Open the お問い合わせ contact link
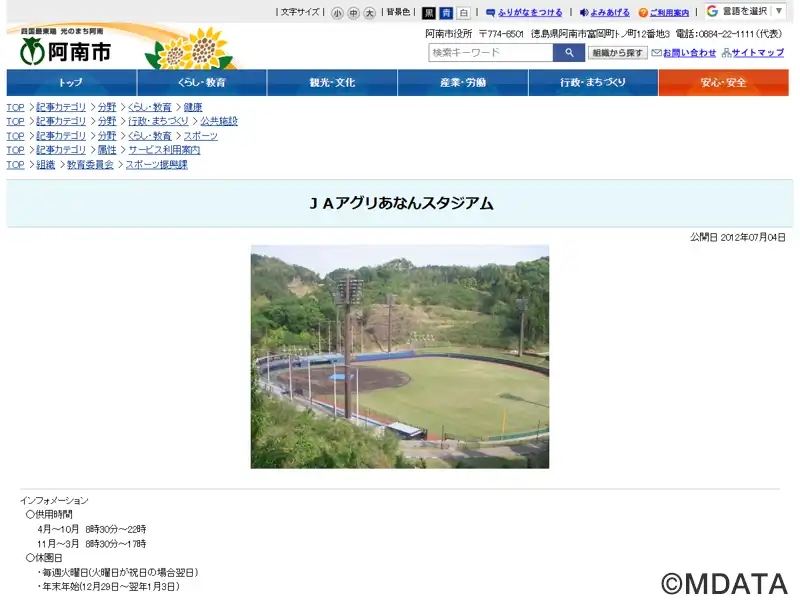Viewport: 800px width, 600px height. [689, 53]
